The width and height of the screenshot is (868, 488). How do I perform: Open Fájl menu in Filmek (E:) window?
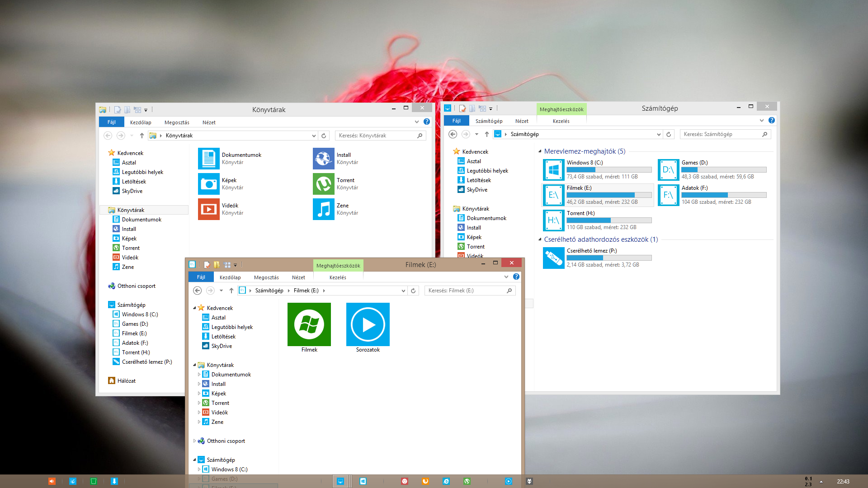tap(201, 277)
